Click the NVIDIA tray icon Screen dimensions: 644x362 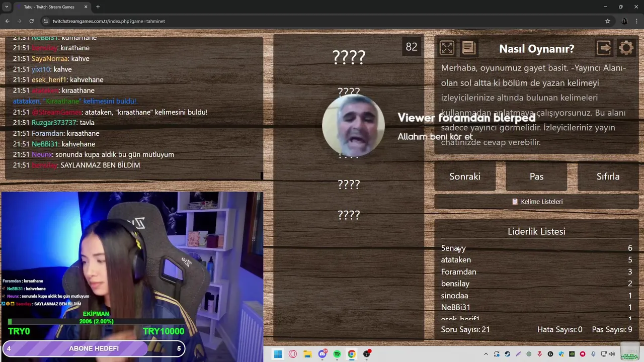(572, 354)
